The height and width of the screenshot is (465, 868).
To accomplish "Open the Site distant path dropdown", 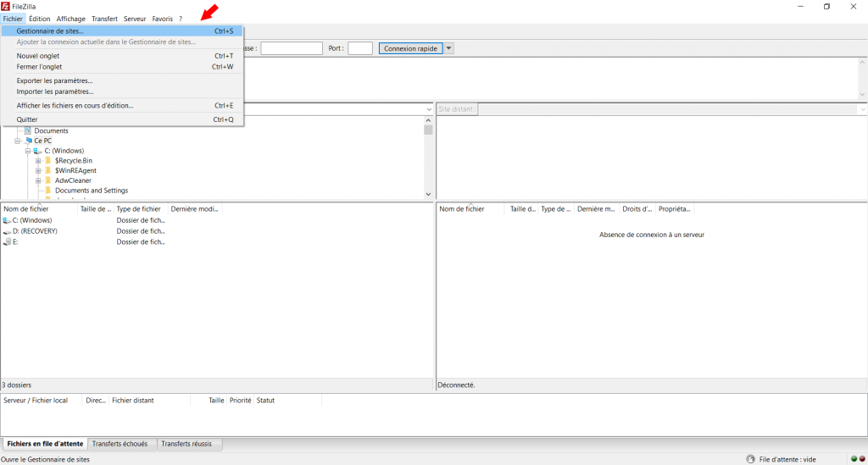I will (x=862, y=109).
